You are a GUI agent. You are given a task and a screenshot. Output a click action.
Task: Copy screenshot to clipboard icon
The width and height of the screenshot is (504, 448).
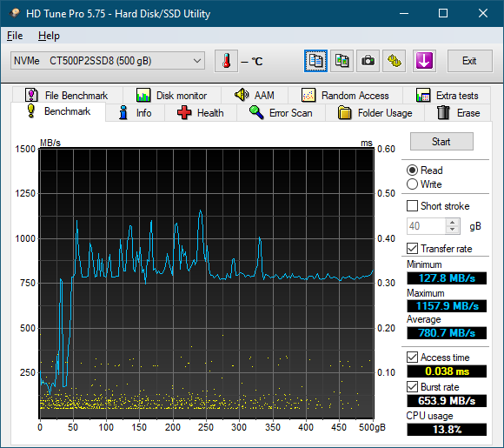(x=342, y=61)
